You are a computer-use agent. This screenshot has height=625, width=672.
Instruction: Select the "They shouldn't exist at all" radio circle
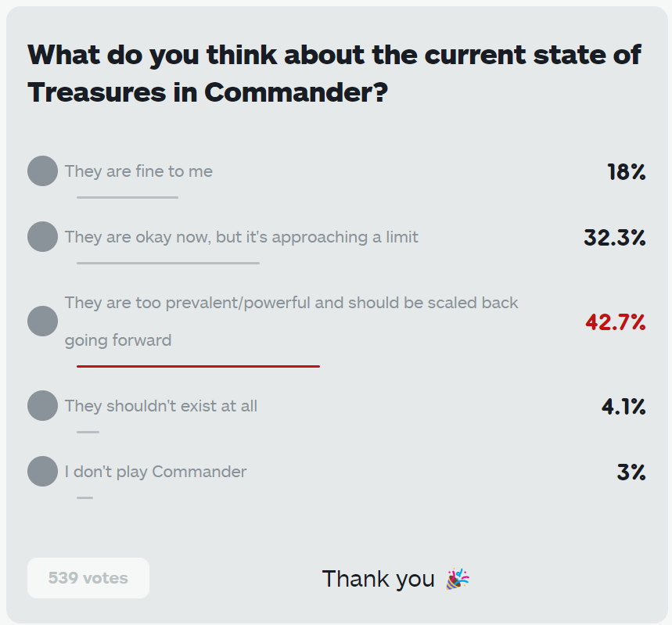pyautogui.click(x=42, y=405)
